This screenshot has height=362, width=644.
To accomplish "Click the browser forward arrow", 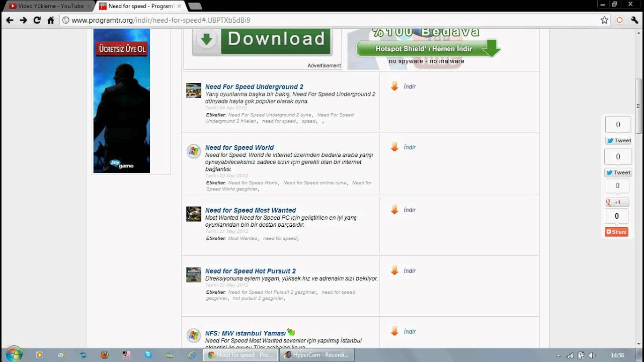I will [23, 20].
